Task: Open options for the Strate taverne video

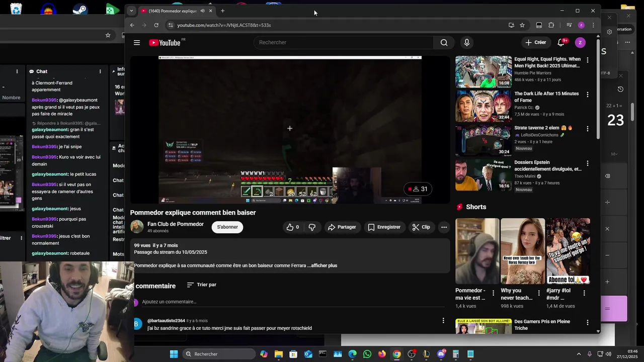Action: tap(587, 129)
